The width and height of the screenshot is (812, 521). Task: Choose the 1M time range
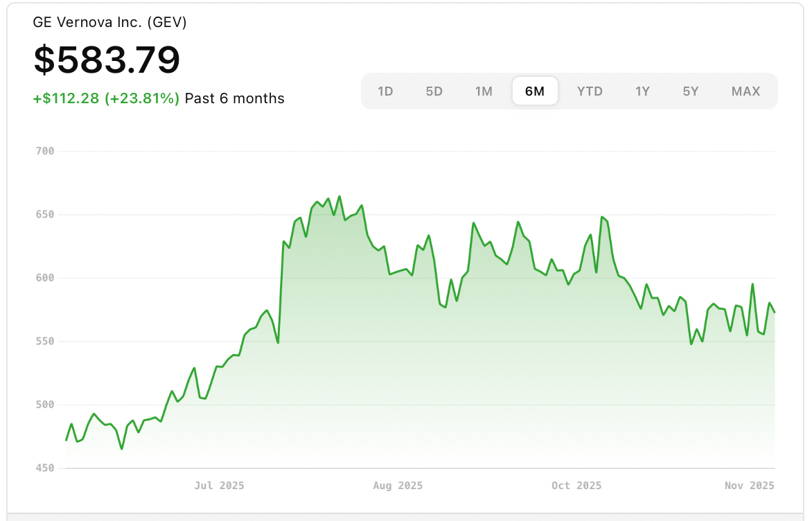[x=484, y=91]
